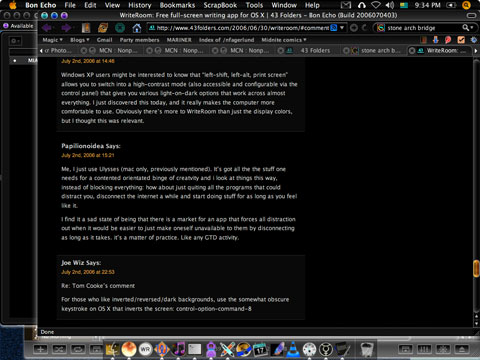The height and width of the screenshot is (360, 480).
Task: Open the Bookmarks menu
Action: (x=177, y=5)
